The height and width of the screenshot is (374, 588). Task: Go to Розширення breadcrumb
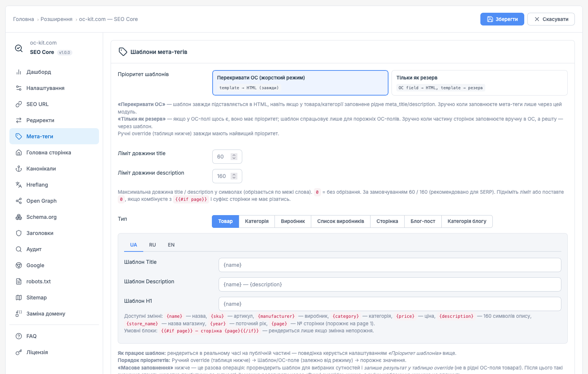pyautogui.click(x=57, y=19)
